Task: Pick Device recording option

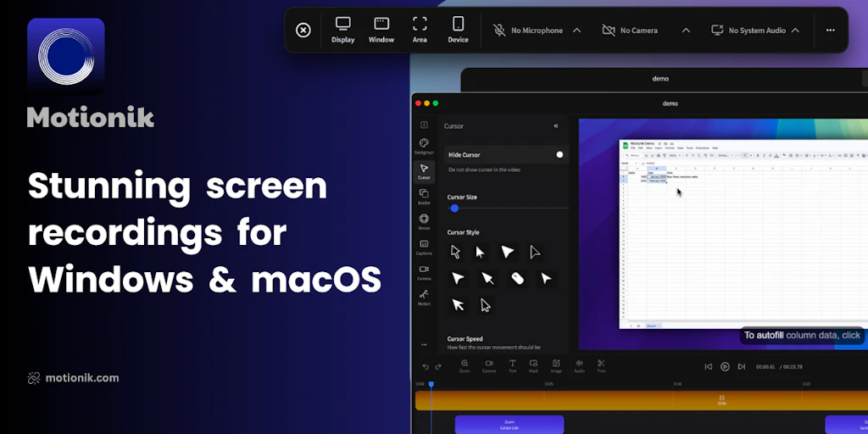Action: [x=458, y=30]
